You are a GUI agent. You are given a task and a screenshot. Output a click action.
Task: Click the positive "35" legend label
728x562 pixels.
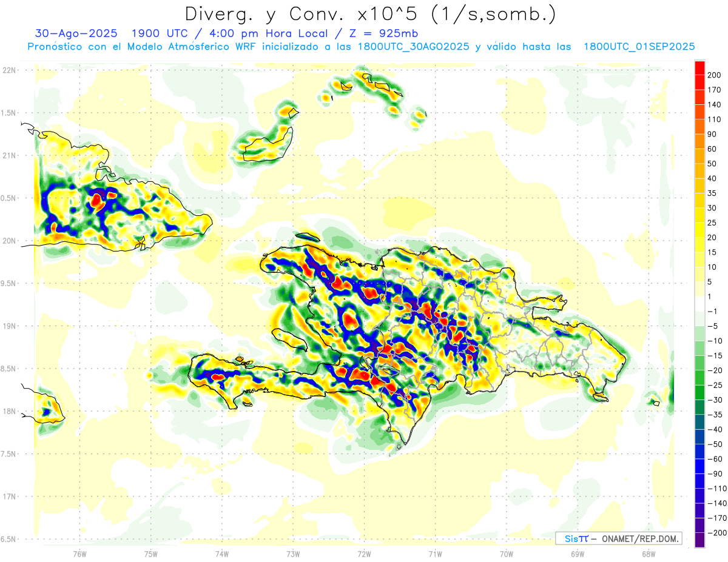click(x=713, y=193)
